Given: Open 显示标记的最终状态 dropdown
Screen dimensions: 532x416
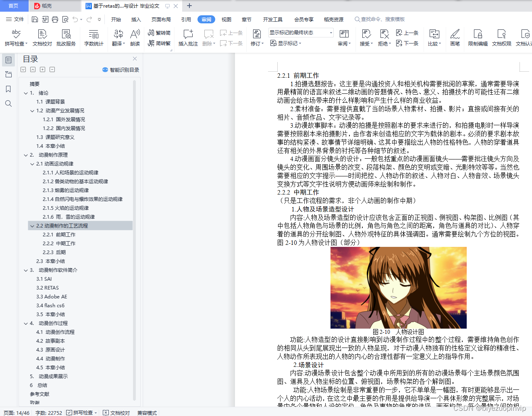Looking at the screenshot, I should pos(301,33).
